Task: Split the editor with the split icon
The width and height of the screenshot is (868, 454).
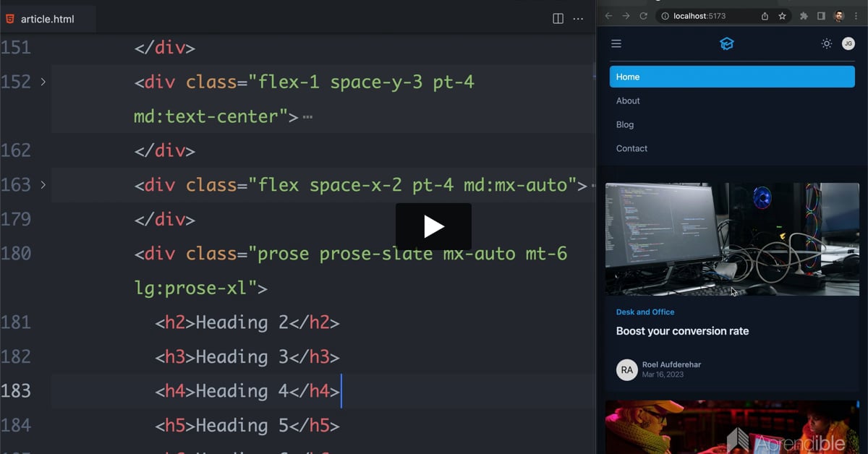Action: [x=558, y=19]
